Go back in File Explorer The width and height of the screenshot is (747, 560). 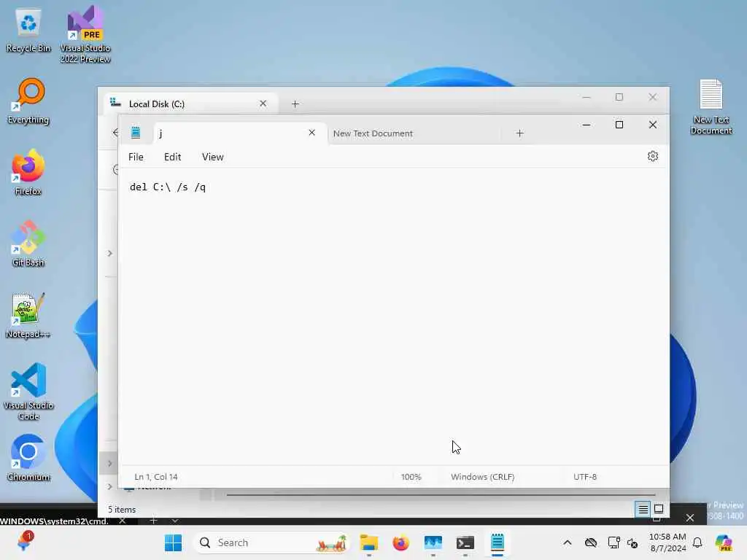(x=115, y=133)
